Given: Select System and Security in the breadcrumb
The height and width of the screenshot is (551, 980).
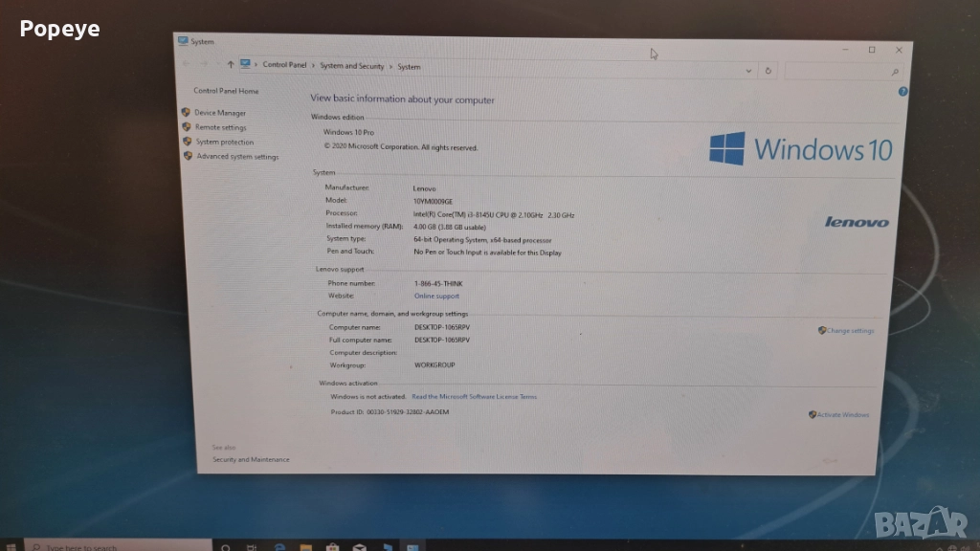Looking at the screenshot, I should pos(351,66).
